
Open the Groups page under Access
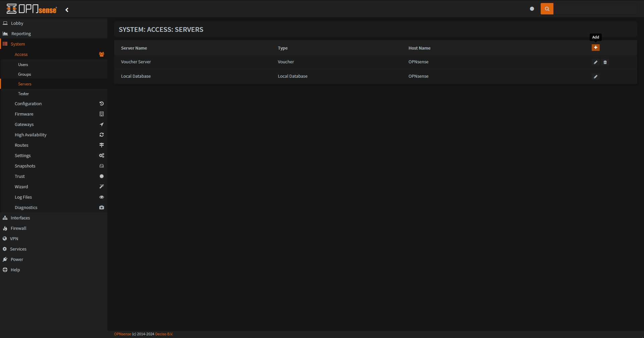point(24,74)
